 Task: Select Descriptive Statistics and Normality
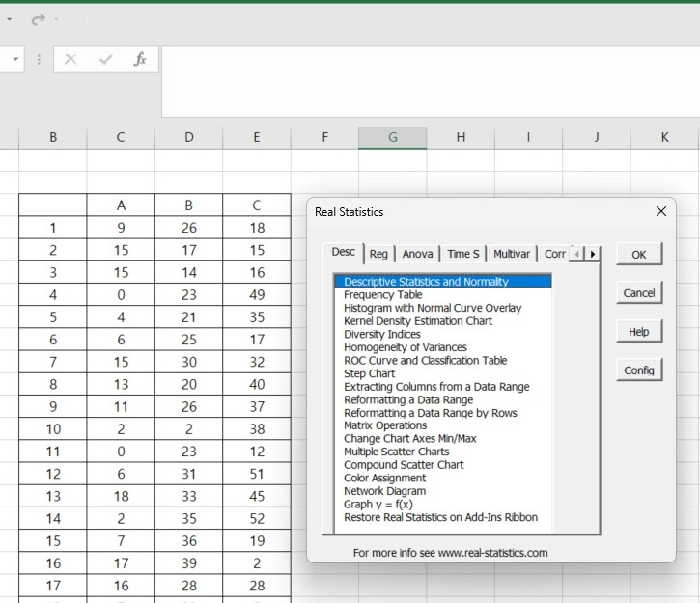tap(443, 282)
